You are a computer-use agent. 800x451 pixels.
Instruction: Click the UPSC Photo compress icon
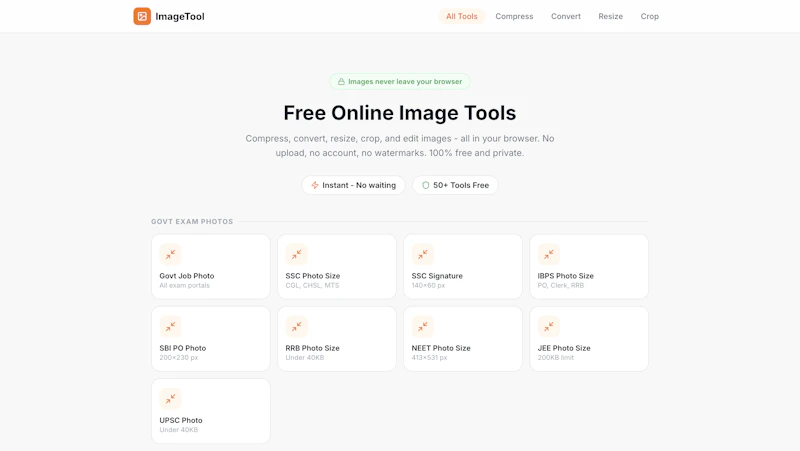point(170,399)
